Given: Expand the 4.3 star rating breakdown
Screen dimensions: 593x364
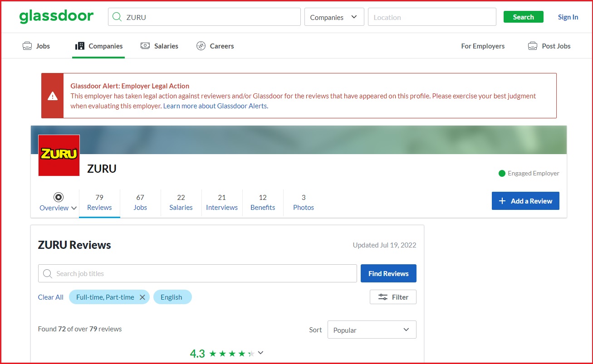Looking at the screenshot, I should [260, 352].
